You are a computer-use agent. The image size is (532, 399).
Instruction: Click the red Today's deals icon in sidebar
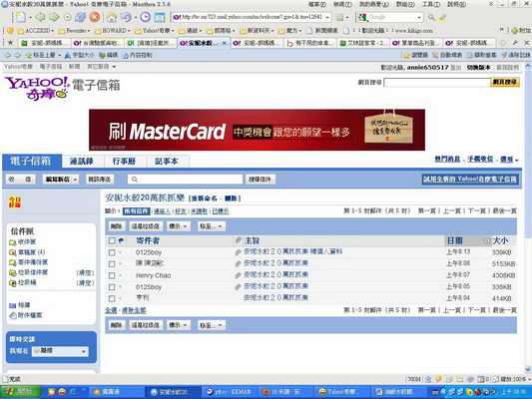[x=14, y=202]
